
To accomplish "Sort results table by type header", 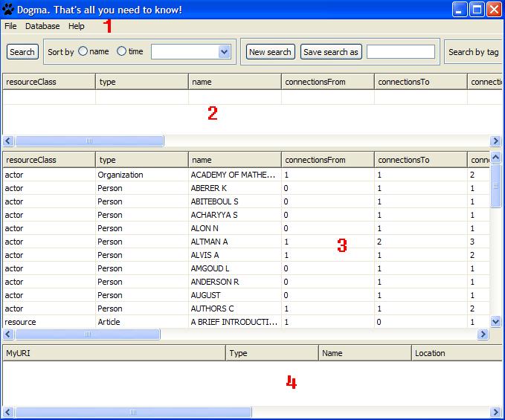I will [142, 160].
